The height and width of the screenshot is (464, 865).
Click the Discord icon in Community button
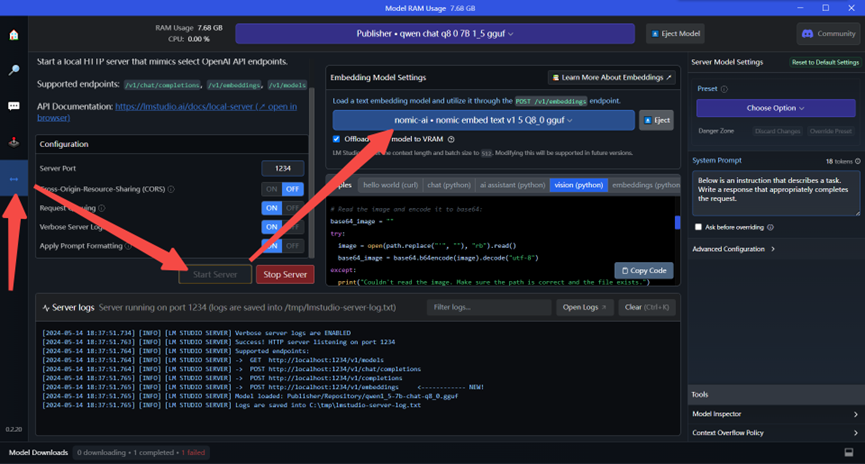click(x=807, y=34)
